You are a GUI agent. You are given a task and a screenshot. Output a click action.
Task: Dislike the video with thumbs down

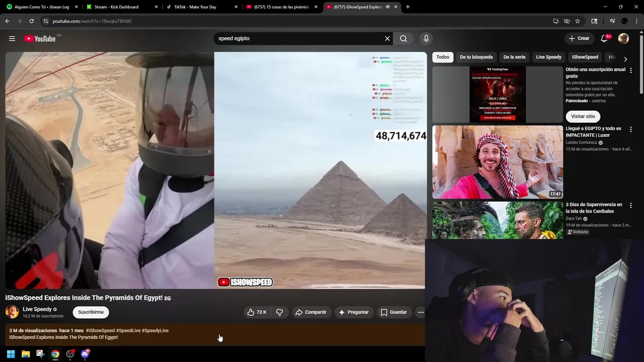pyautogui.click(x=280, y=312)
